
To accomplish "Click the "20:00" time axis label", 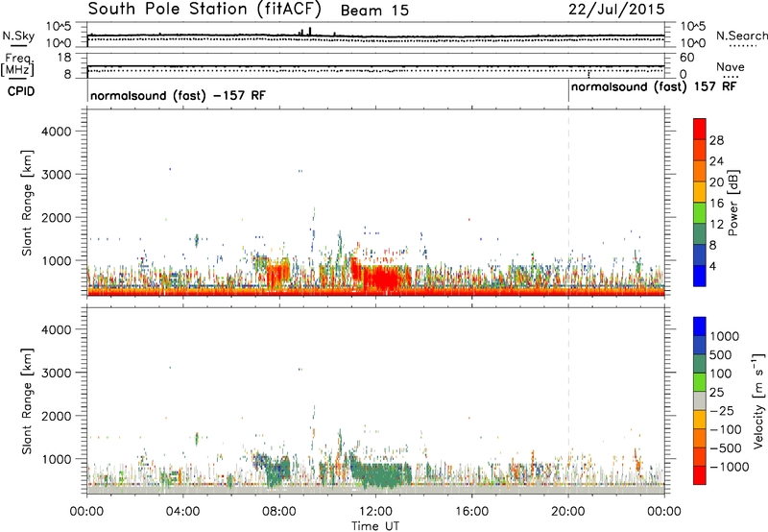I will point(568,512).
